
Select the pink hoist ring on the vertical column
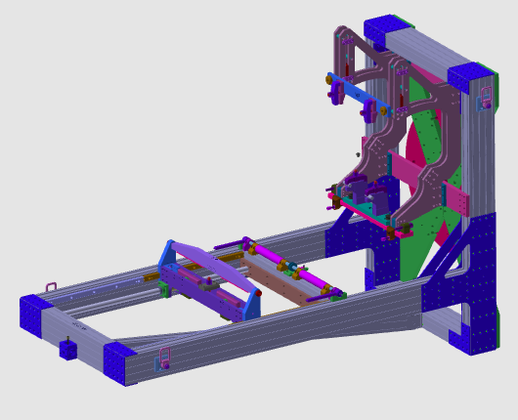click(x=486, y=98)
